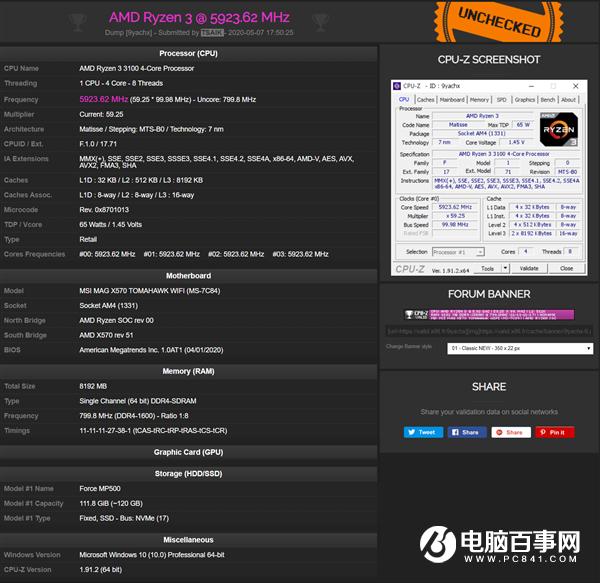Viewport: 600px width, 583px height.
Task: Click the forum banner preview image
Action: [x=489, y=314]
